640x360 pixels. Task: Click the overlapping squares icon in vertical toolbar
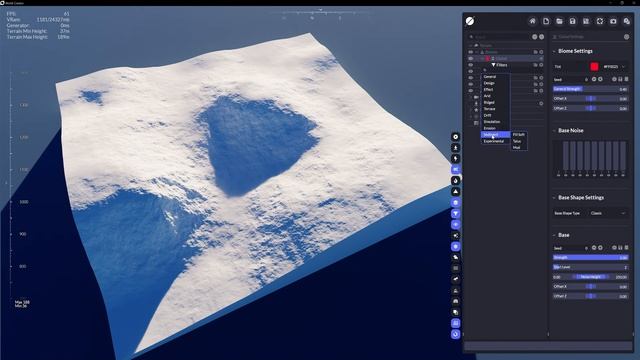(x=456, y=312)
